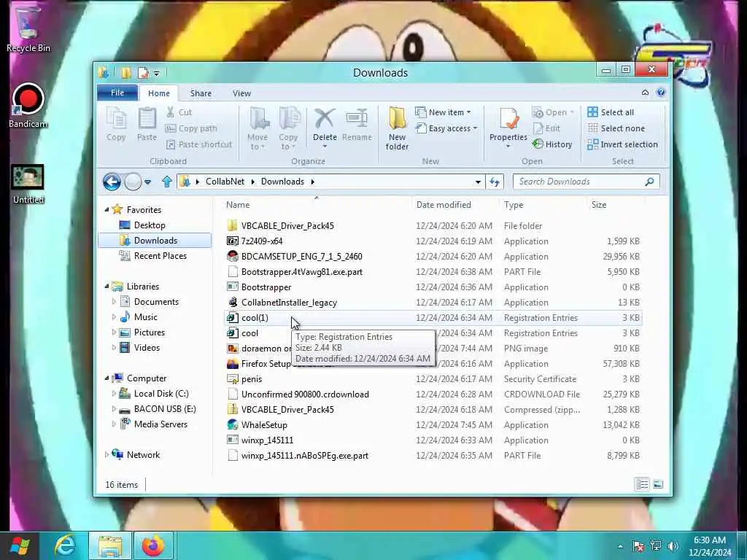Show hidden system tray icons

(x=620, y=546)
